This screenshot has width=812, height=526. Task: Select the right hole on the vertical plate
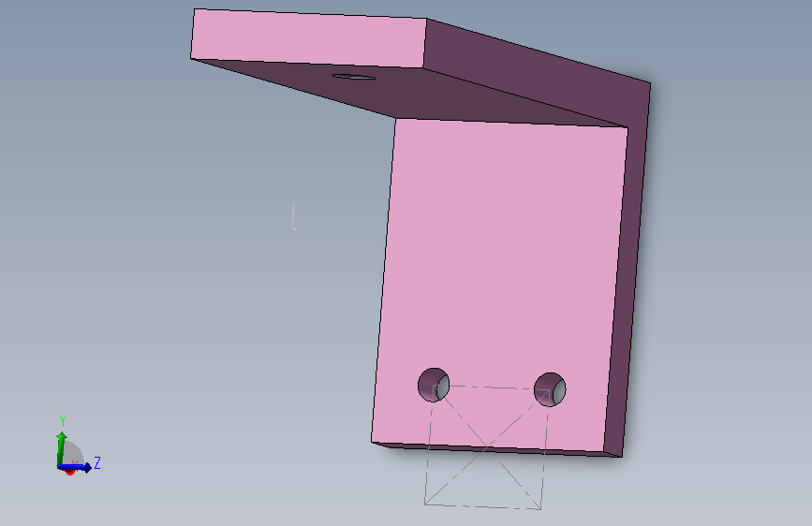tap(550, 389)
